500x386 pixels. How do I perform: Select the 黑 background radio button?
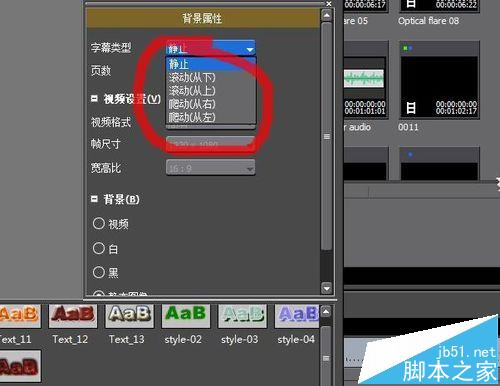point(99,272)
